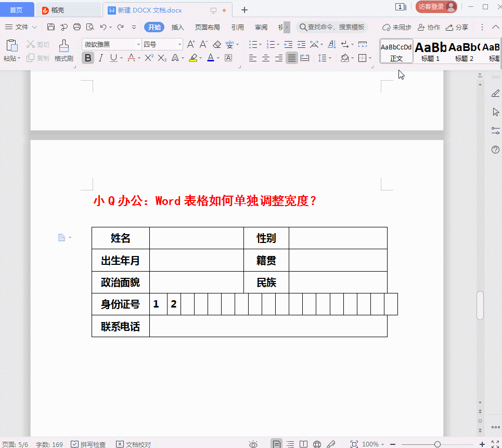Click the pen tool in right sidebar

tap(495, 94)
